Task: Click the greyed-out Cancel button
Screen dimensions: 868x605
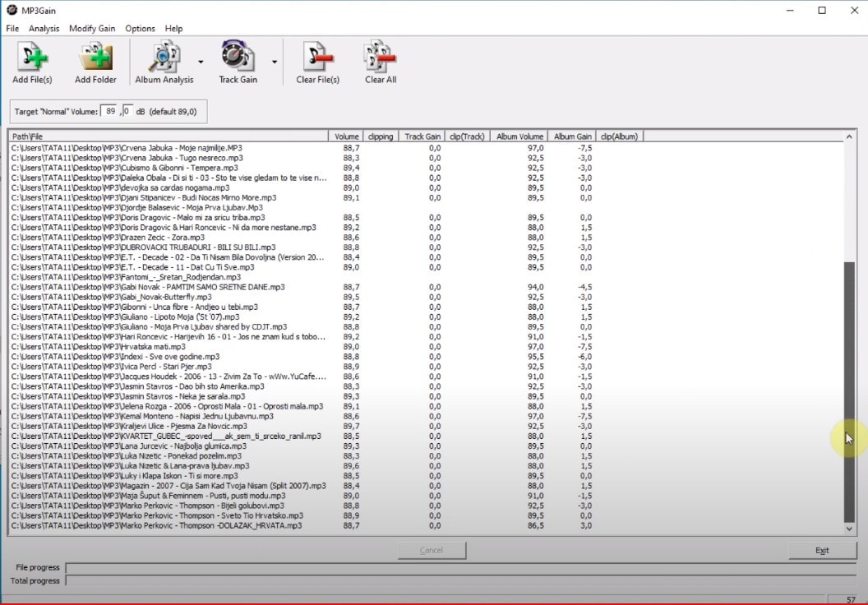Action: click(x=432, y=550)
